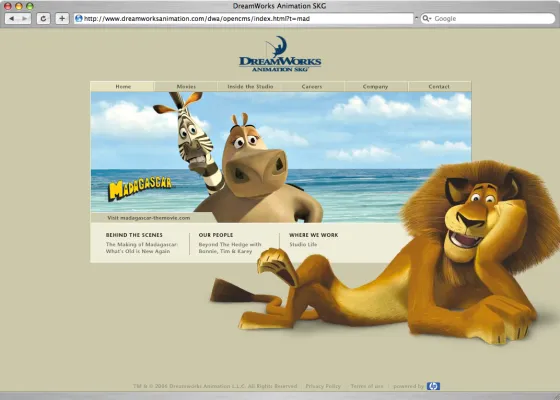Image resolution: width=560 pixels, height=400 pixels.
Task: Open The Making of Madagascar article link
Action: 141,248
